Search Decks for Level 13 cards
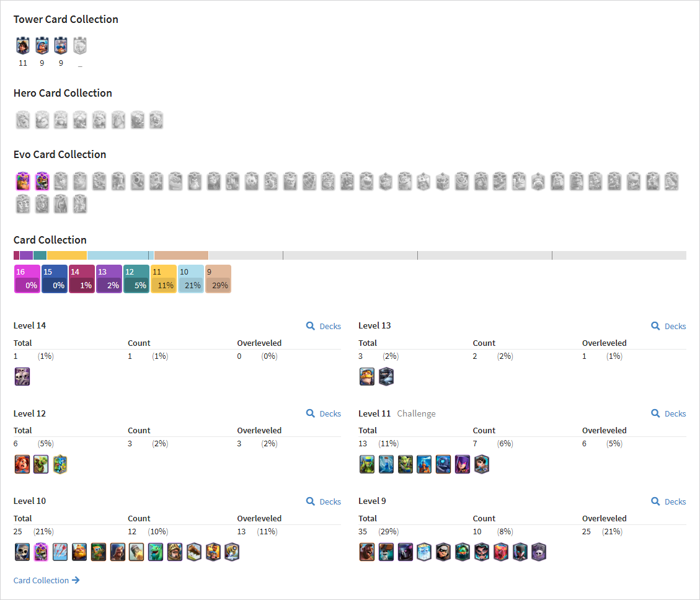 pyautogui.click(x=668, y=326)
